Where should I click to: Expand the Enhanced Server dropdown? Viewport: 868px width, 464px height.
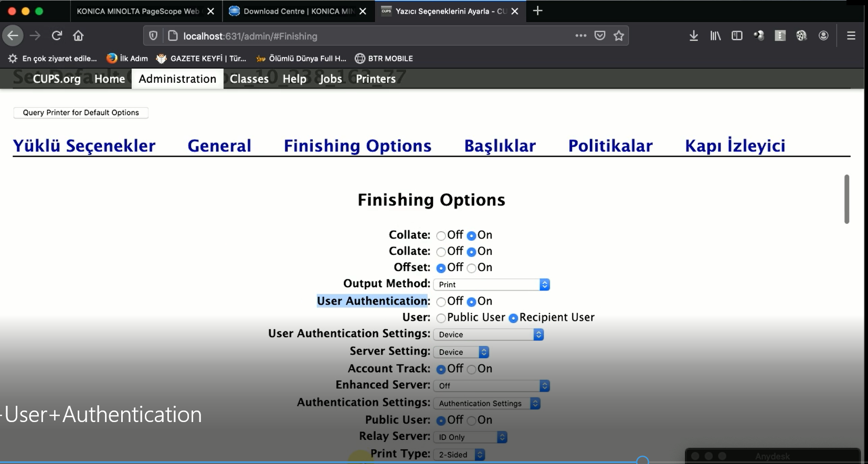(491, 386)
